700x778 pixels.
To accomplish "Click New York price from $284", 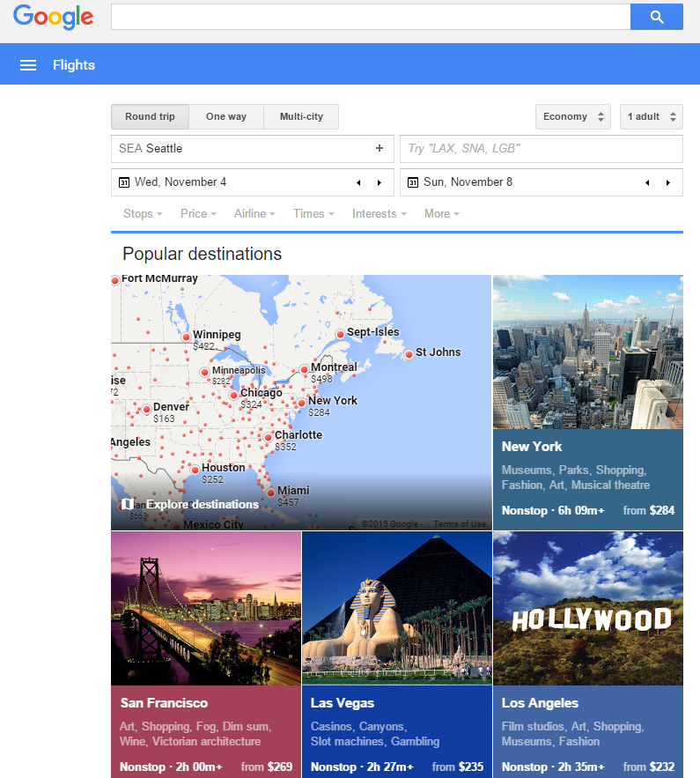I will pyautogui.click(x=648, y=510).
